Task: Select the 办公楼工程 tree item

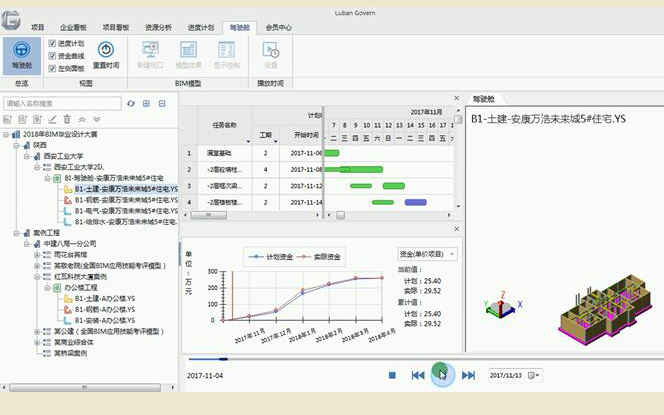Action: coord(81,288)
